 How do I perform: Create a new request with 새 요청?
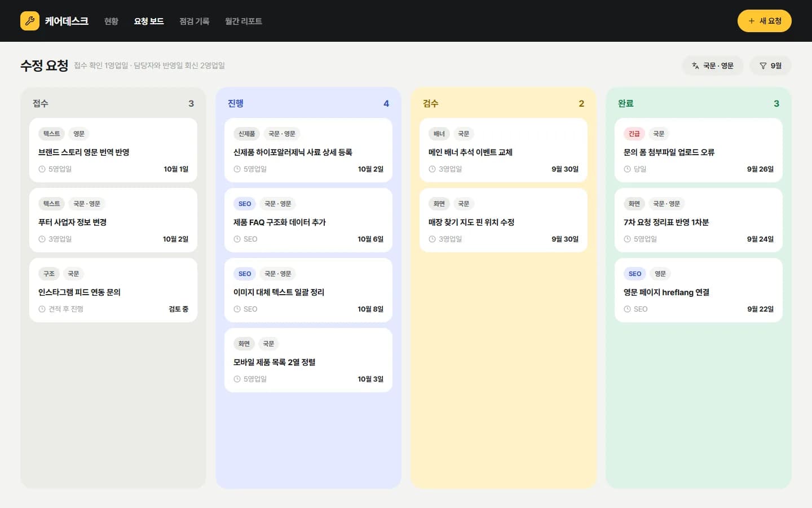pyautogui.click(x=765, y=21)
